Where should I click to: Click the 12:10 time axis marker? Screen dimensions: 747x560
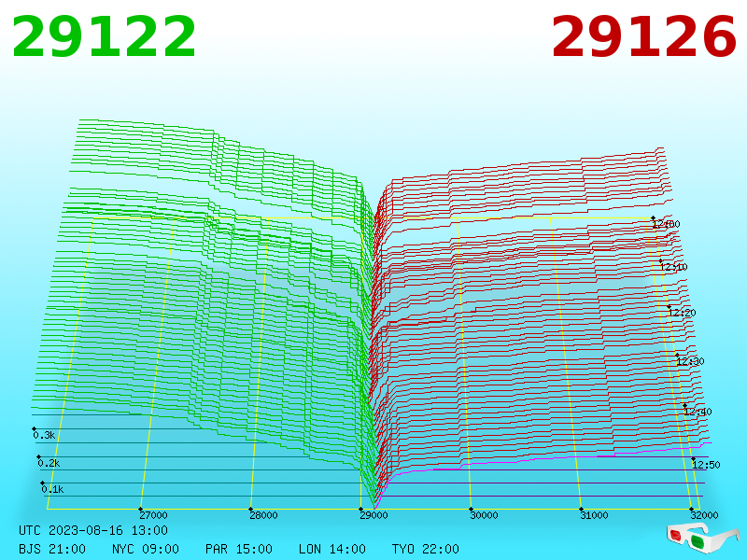[x=673, y=267]
